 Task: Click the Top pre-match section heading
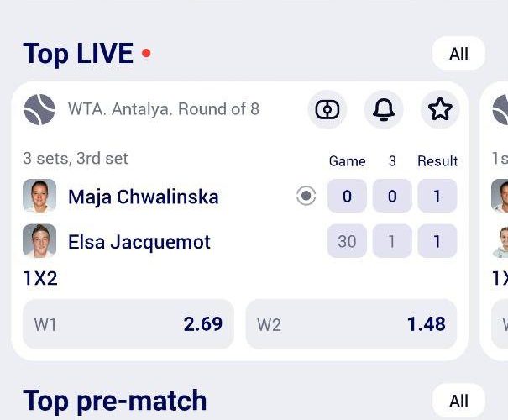tap(114, 401)
